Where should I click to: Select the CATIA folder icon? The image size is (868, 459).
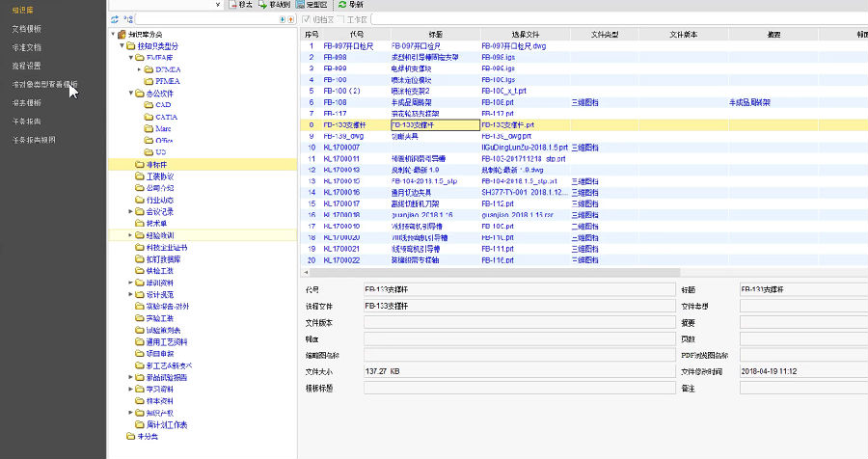[x=148, y=116]
